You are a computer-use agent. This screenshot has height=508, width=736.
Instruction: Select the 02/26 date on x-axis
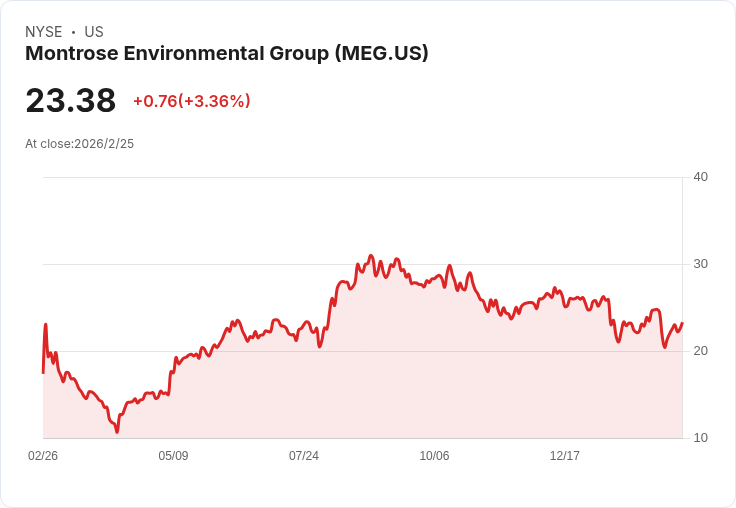(43, 456)
